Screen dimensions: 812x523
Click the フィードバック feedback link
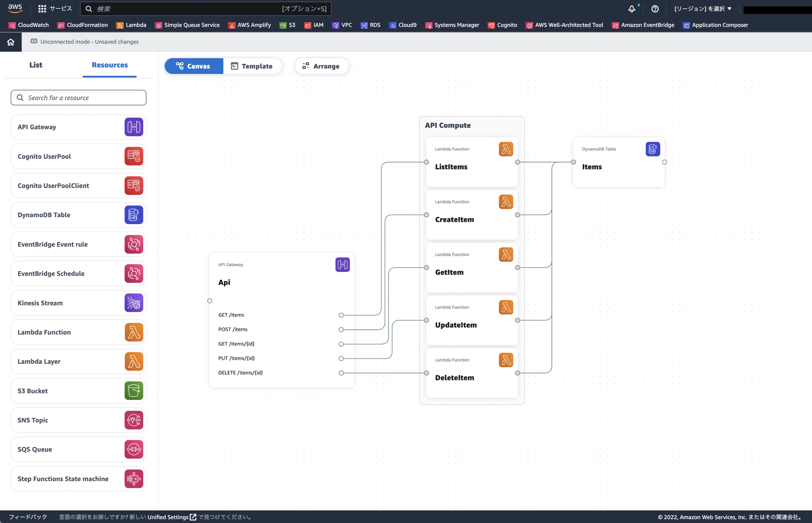[28, 517]
